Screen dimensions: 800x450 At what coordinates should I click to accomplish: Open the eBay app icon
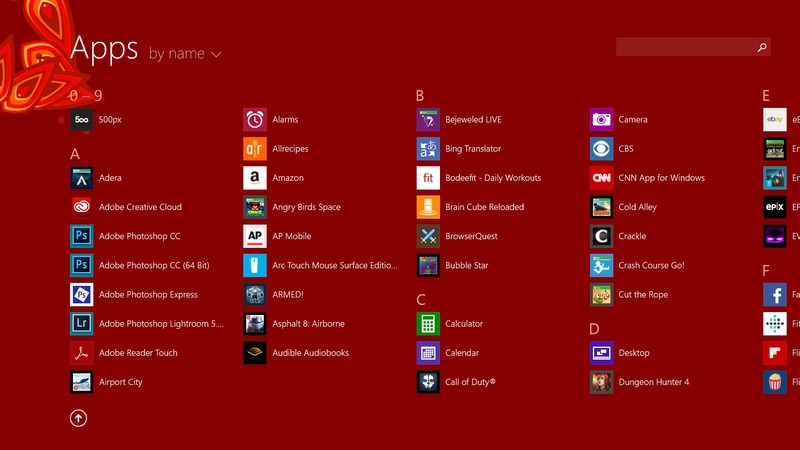tap(774, 120)
